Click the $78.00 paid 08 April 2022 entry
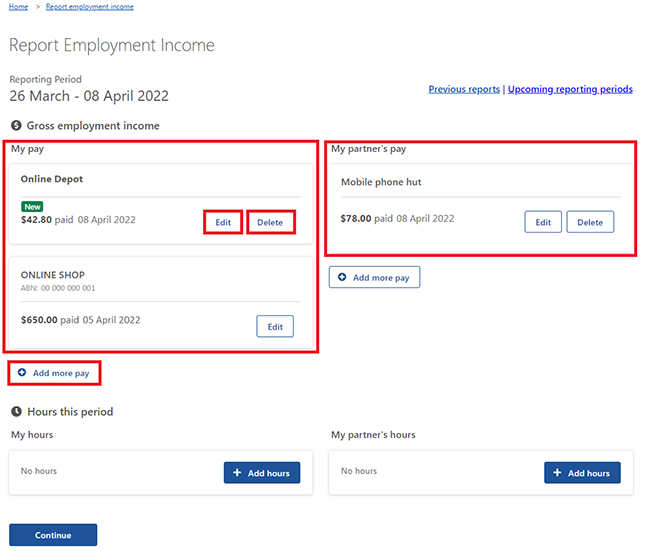650x551 pixels. point(397,218)
